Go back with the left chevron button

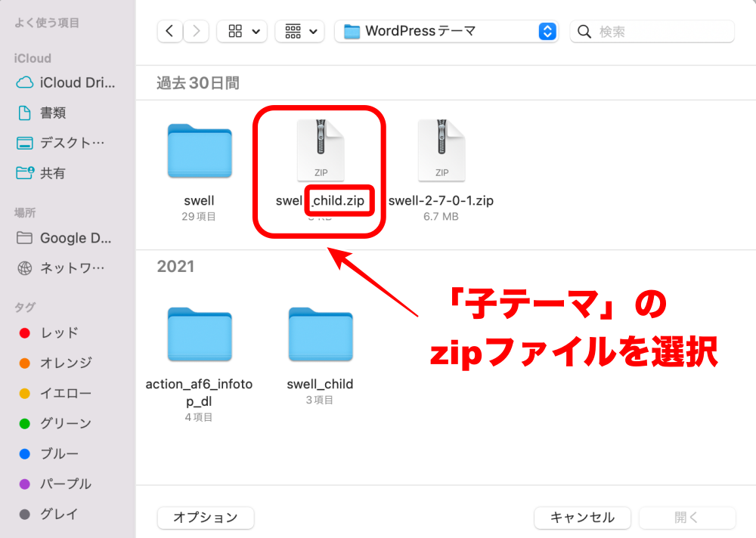click(169, 31)
